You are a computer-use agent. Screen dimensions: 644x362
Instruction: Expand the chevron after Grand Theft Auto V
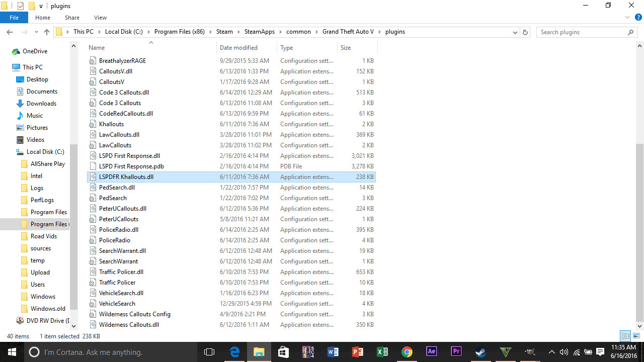coord(380,32)
